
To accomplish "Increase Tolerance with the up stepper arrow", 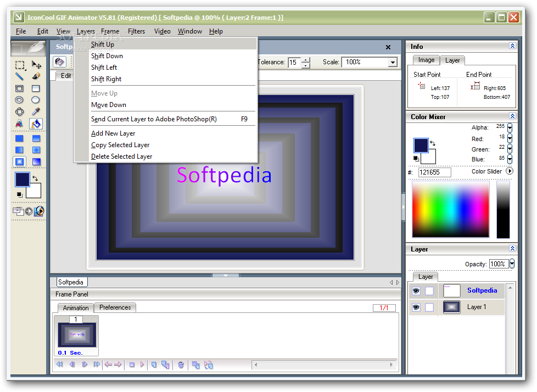I will pyautogui.click(x=306, y=60).
